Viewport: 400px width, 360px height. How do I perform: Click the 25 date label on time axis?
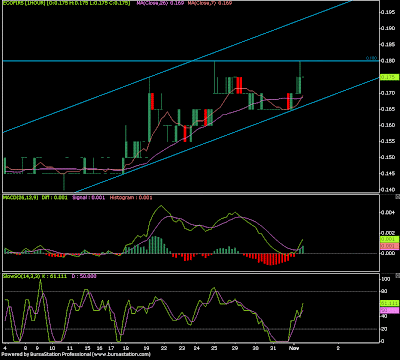tap(214, 348)
